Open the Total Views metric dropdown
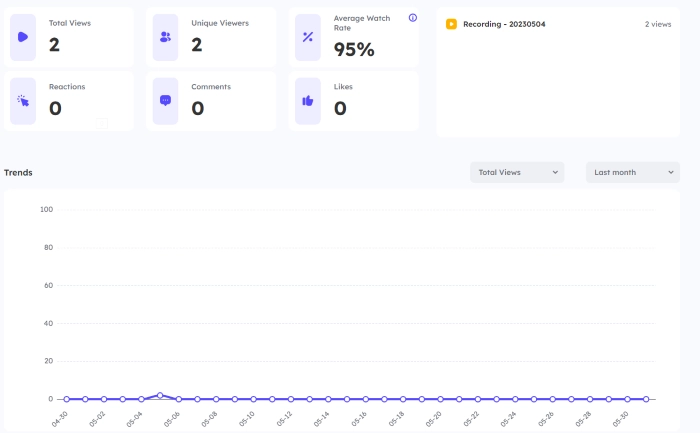The image size is (700, 433). click(517, 172)
